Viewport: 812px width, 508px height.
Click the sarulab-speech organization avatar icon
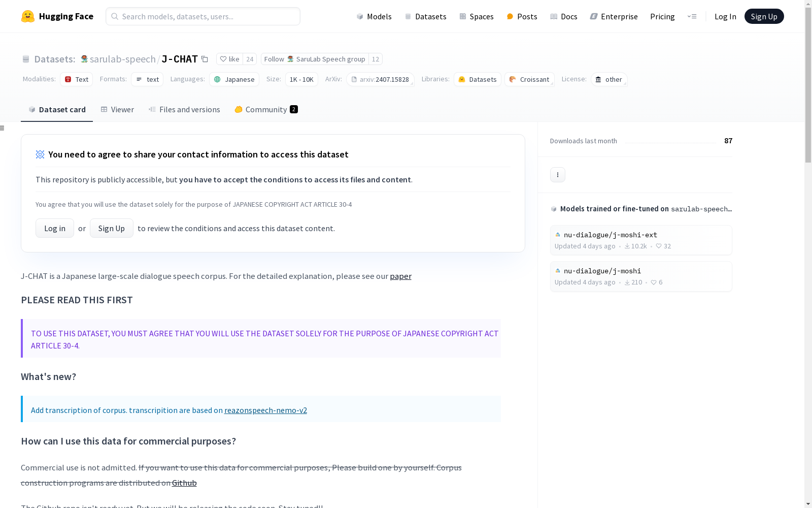point(84,59)
